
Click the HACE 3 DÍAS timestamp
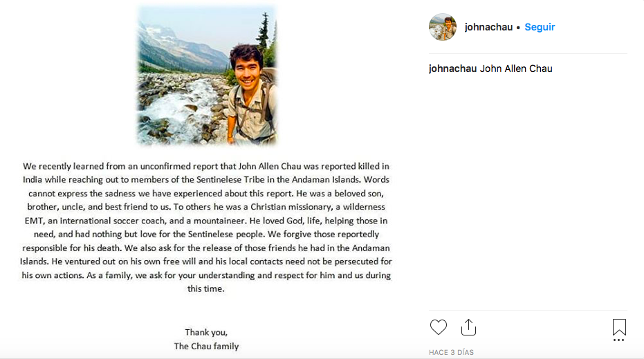click(x=451, y=352)
